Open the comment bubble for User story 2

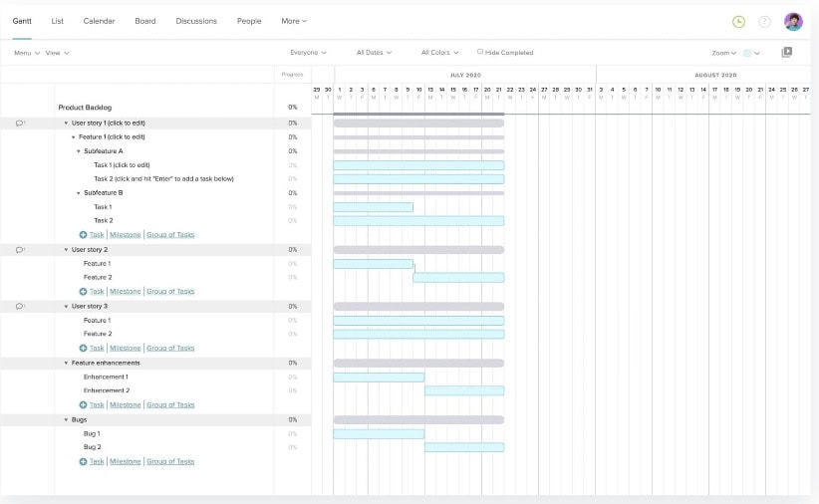[x=20, y=249]
